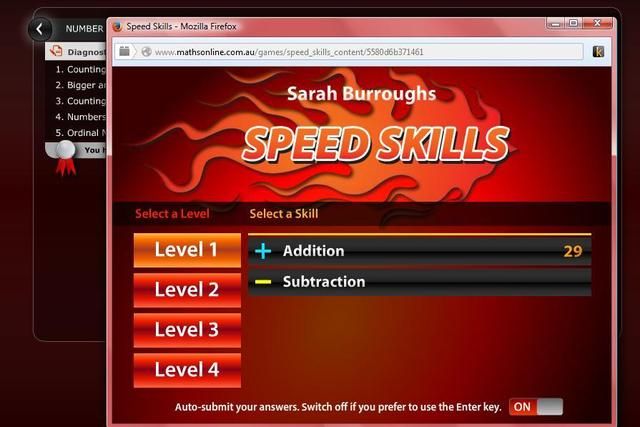
Task: Click the Firefox logo in the title bar
Action: tap(117, 25)
